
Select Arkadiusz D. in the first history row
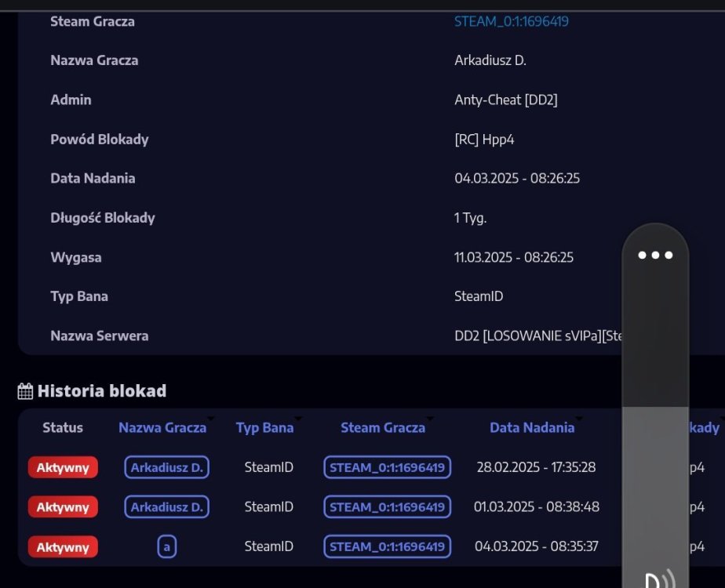[x=166, y=466]
